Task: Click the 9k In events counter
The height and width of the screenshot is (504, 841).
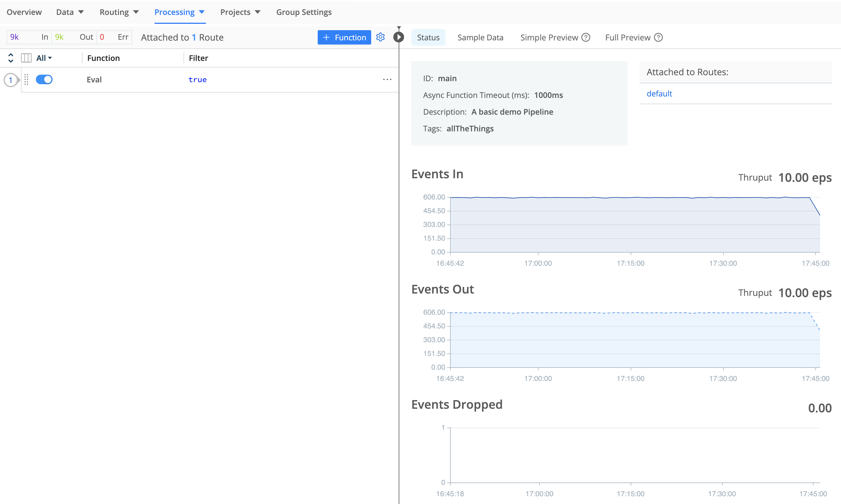Action: click(29, 37)
